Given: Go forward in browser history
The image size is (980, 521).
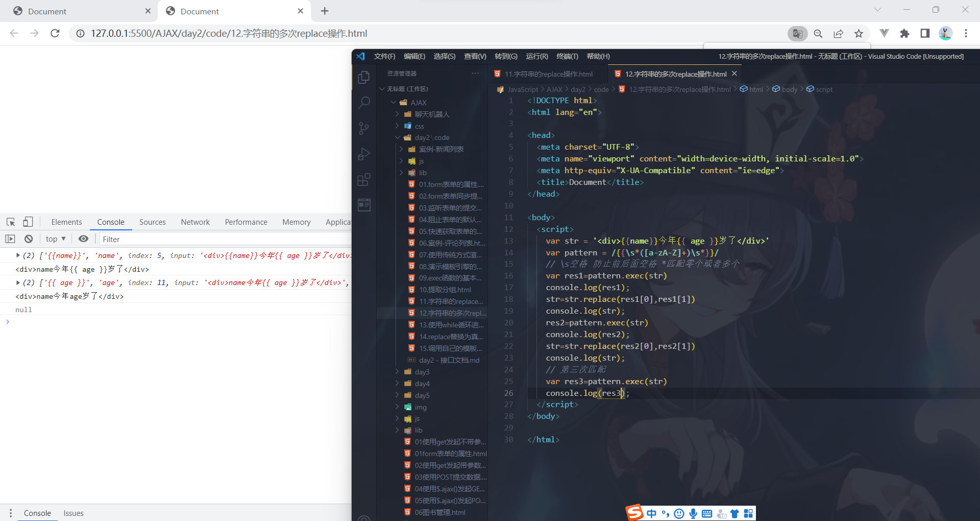Looking at the screenshot, I should 34,33.
